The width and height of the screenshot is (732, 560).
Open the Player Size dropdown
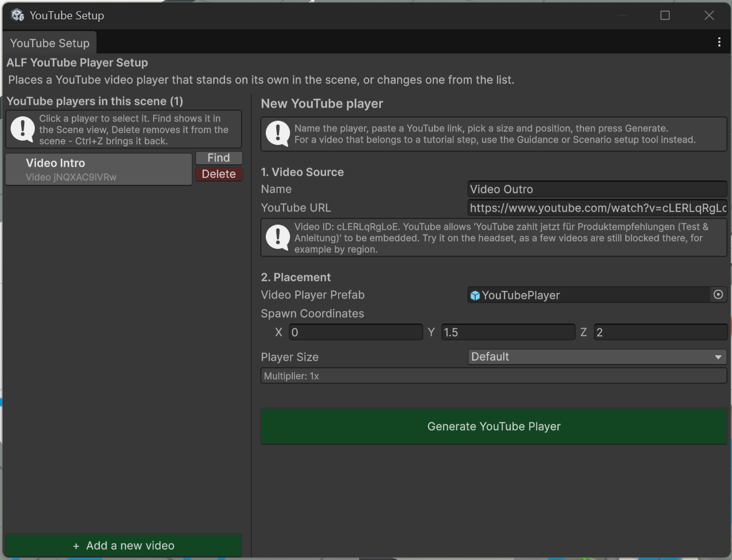tap(597, 357)
